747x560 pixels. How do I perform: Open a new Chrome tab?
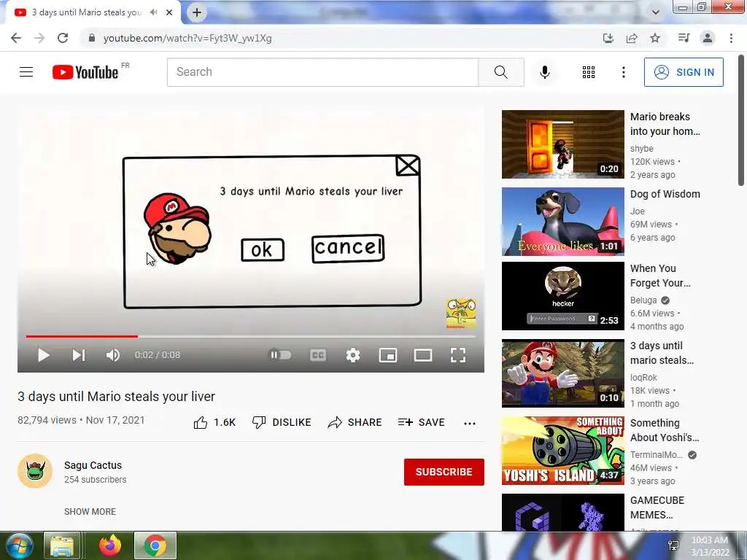pyautogui.click(x=197, y=12)
